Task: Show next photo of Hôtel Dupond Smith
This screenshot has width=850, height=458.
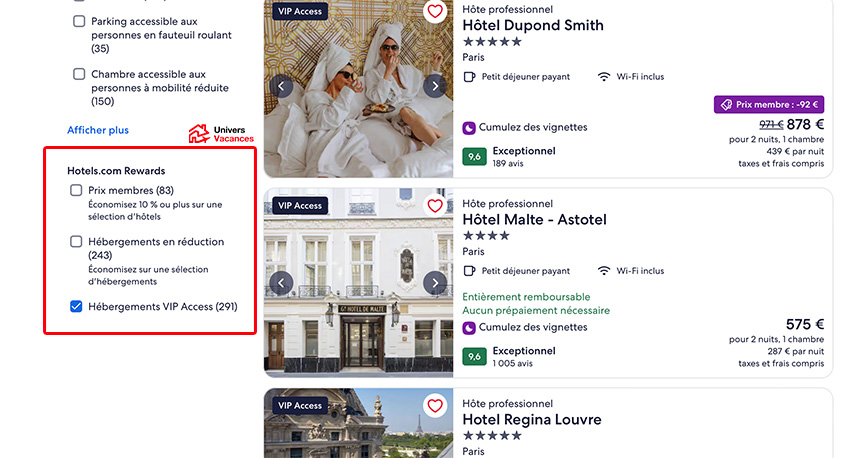Action: 434,86
